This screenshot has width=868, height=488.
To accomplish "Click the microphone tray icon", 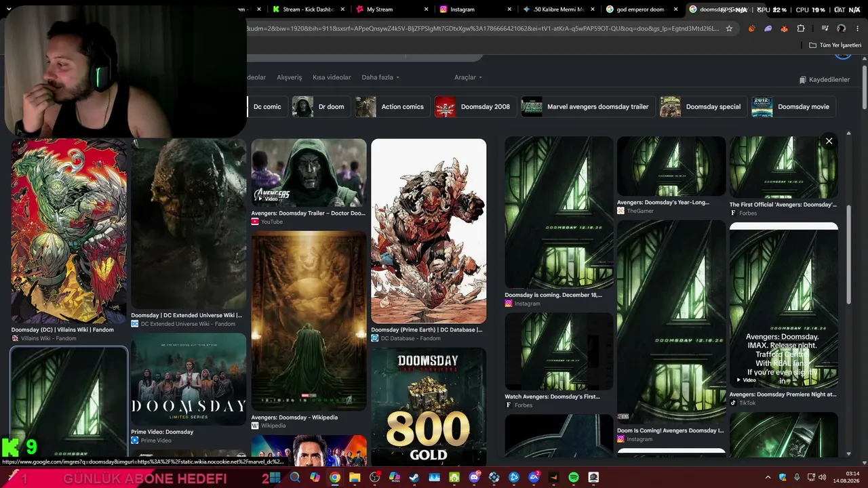I will click(x=797, y=478).
